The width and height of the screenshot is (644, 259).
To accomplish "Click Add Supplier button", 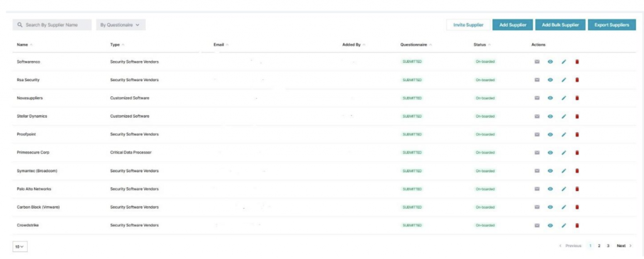I will click(x=513, y=25).
